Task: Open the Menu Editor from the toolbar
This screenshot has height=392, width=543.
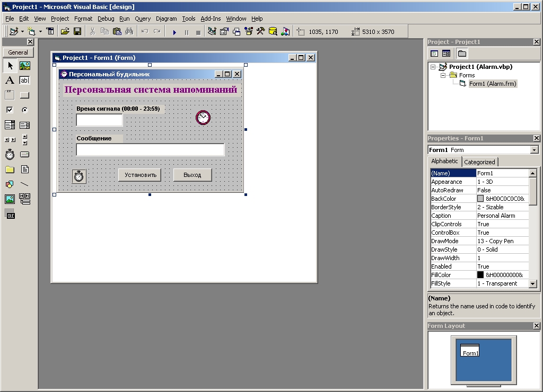Action: [x=50, y=31]
